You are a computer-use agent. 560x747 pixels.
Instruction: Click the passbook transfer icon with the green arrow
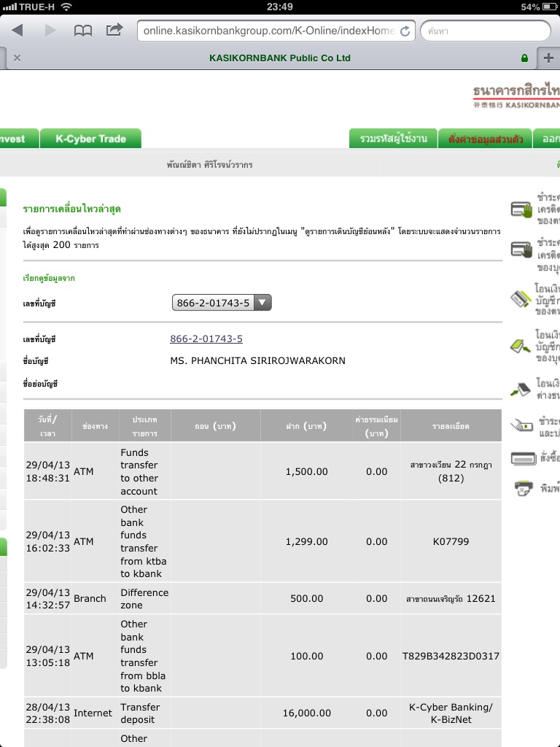[x=522, y=346]
